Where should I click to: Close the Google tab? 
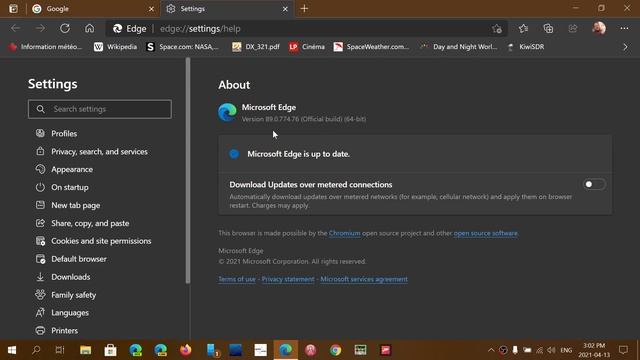click(151, 9)
